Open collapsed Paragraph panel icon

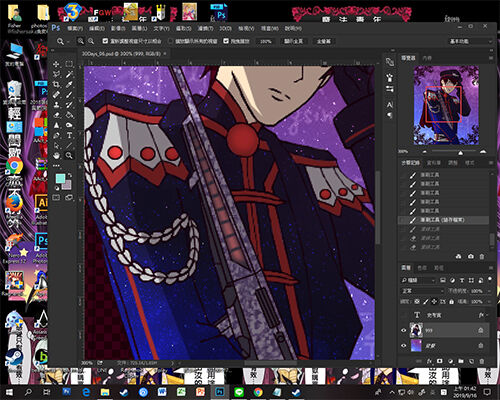point(390,115)
